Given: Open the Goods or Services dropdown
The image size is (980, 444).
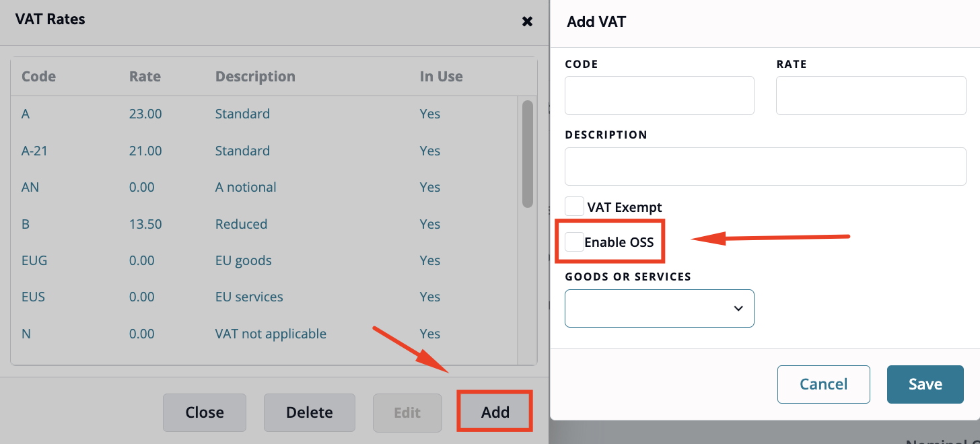Looking at the screenshot, I should (660, 308).
